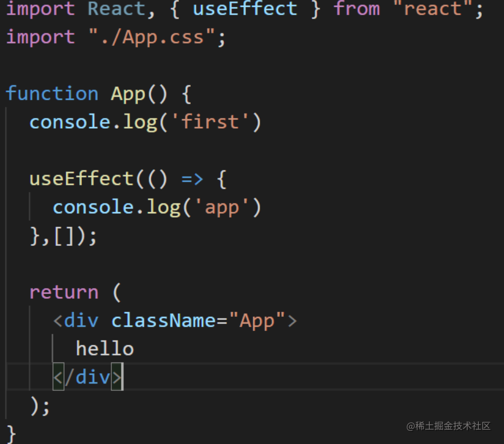Click the return keyword
This screenshot has height=444, width=504.
click(64, 292)
